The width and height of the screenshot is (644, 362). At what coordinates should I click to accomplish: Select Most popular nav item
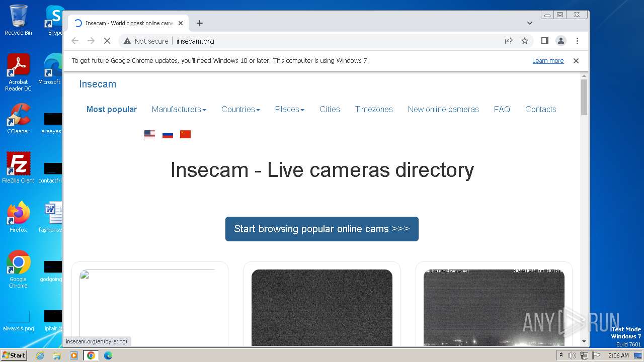[112, 109]
